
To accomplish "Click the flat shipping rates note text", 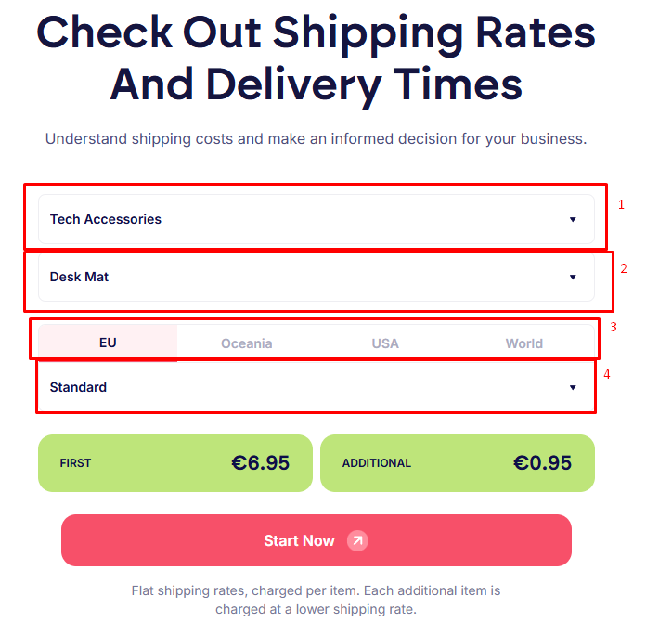I will pos(316,600).
